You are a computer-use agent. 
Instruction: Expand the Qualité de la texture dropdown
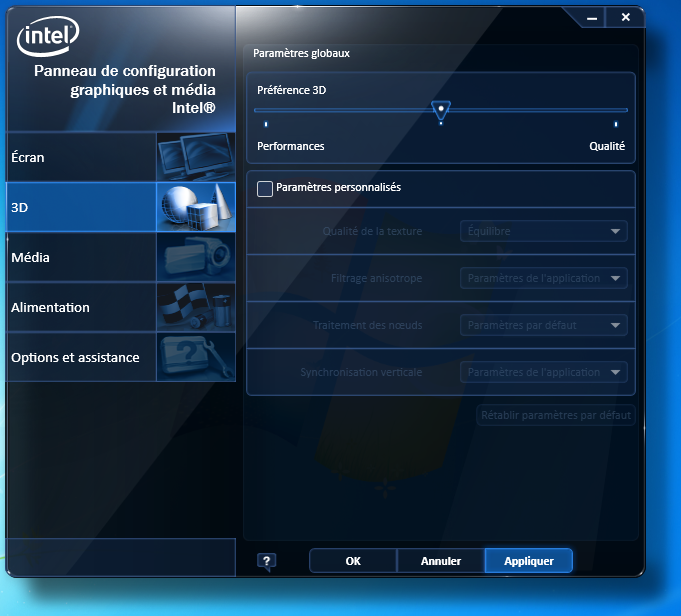[544, 231]
